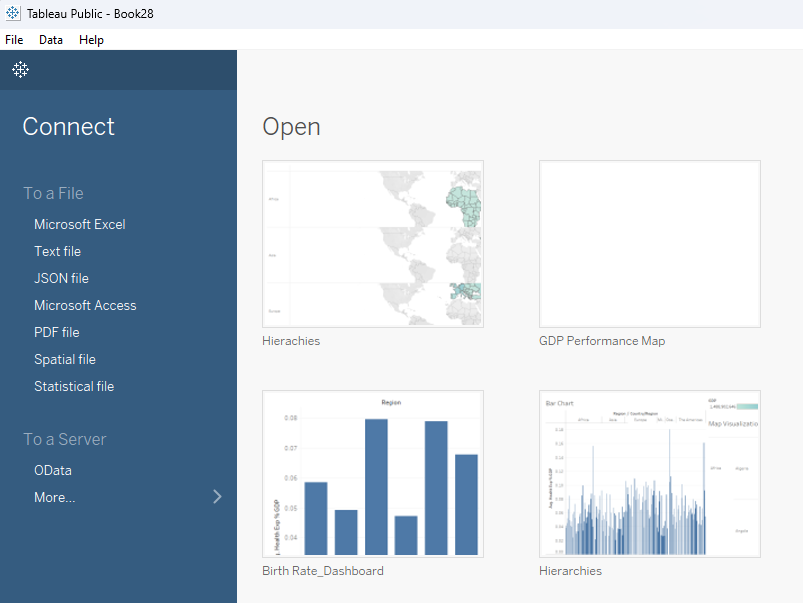This screenshot has height=603, width=803.
Task: Open a Microsoft Excel data source
Action: 80,224
